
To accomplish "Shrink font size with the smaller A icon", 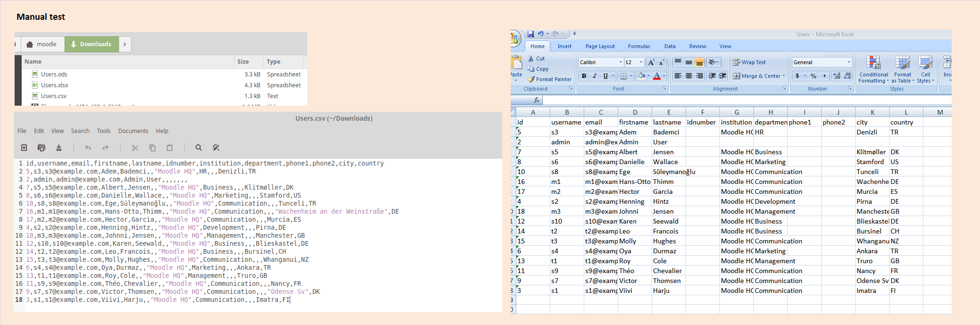I will click(x=661, y=62).
